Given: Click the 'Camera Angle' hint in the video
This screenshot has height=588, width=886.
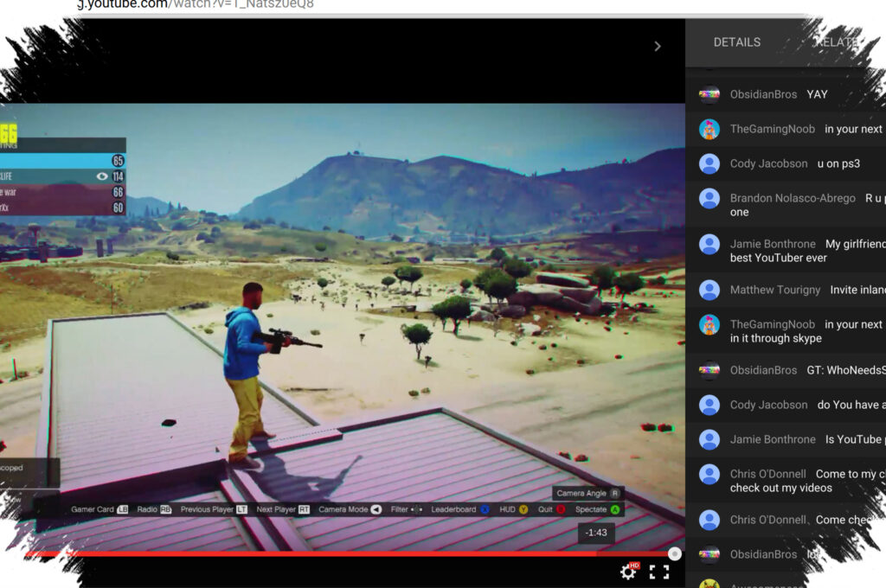Looking at the screenshot, I should pyautogui.click(x=587, y=493).
